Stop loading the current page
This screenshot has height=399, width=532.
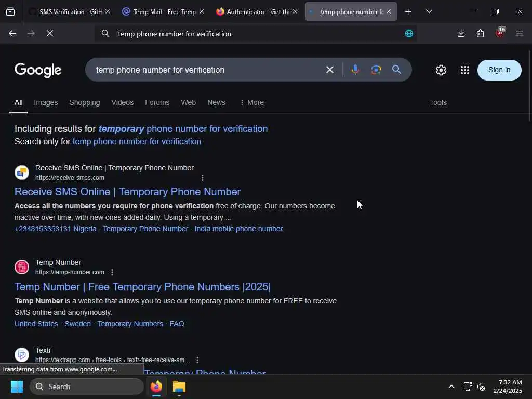(x=50, y=34)
